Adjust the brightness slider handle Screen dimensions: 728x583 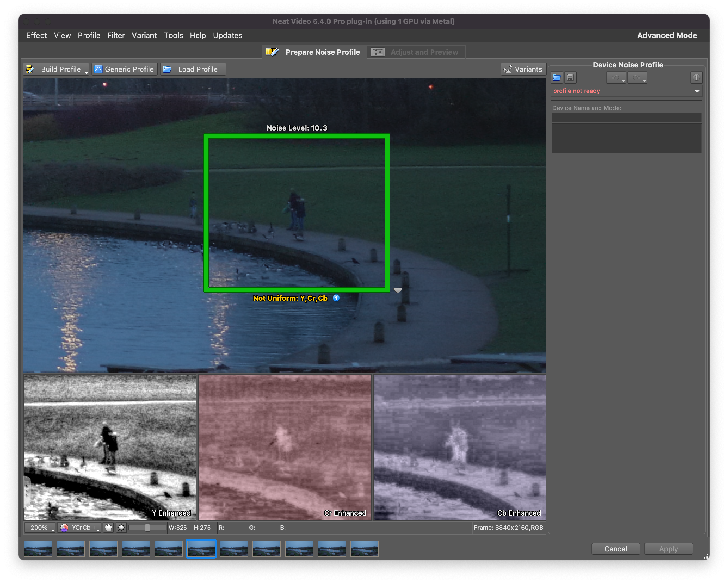(x=147, y=527)
